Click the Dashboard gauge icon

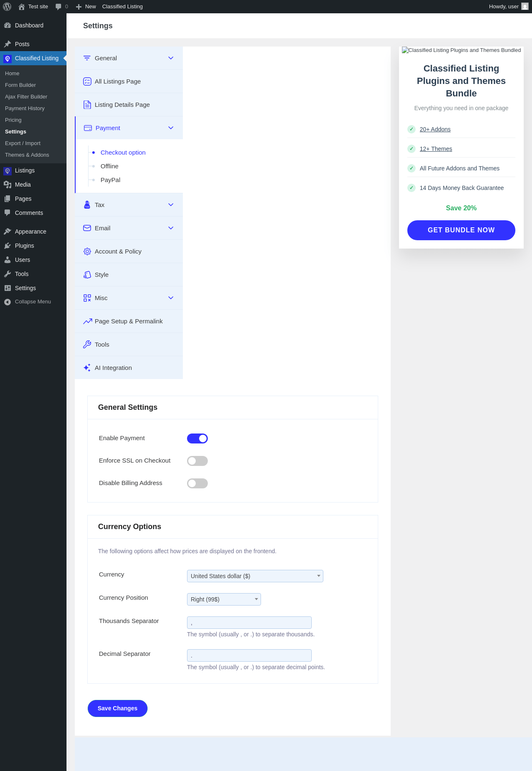click(7, 25)
